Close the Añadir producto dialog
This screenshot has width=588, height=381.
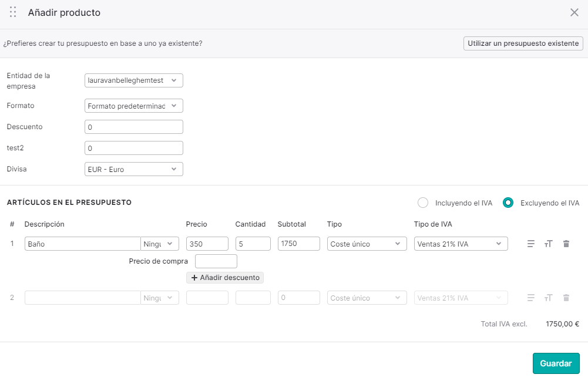point(574,12)
